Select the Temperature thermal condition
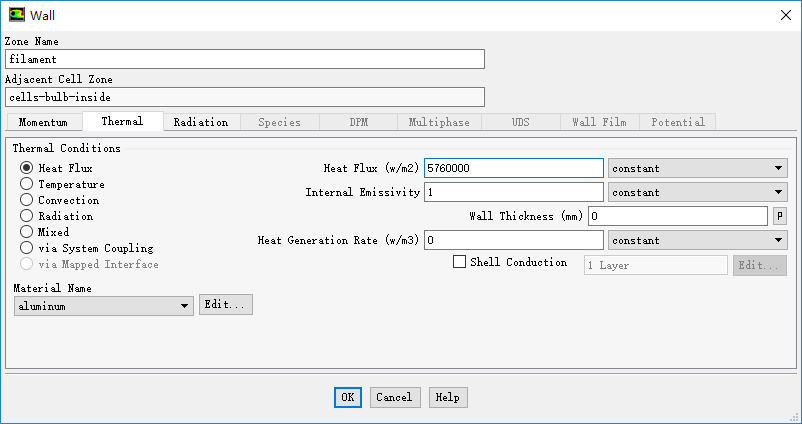Image resolution: width=802 pixels, height=424 pixels. pyautogui.click(x=27, y=184)
